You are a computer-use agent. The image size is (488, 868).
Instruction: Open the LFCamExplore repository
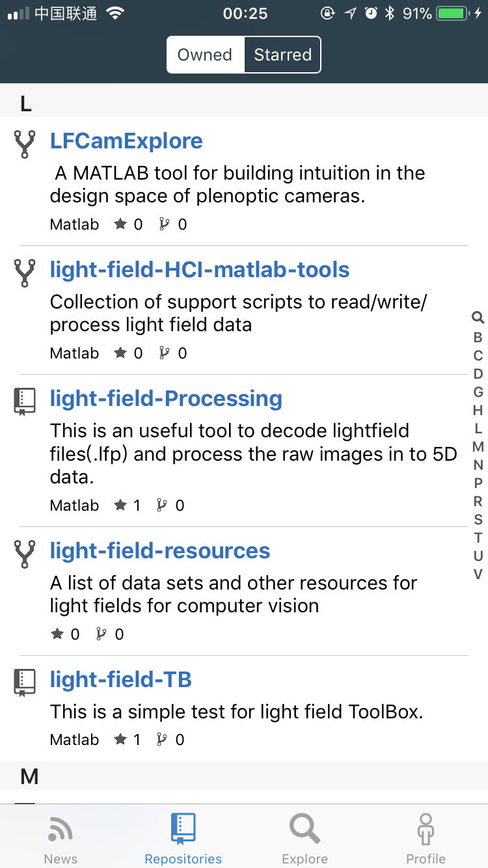click(x=126, y=141)
